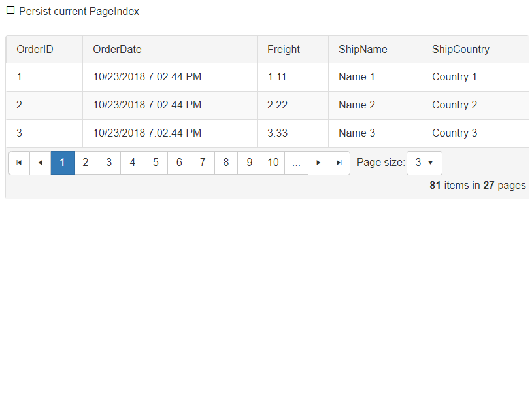Go to page 4
Image resolution: width=532 pixels, height=417 pixels.
pos(132,163)
